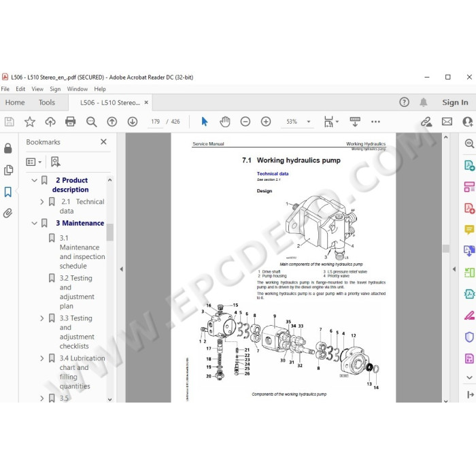
Task: Open bookmarks options dropdown menu
Action: pyautogui.click(x=34, y=162)
